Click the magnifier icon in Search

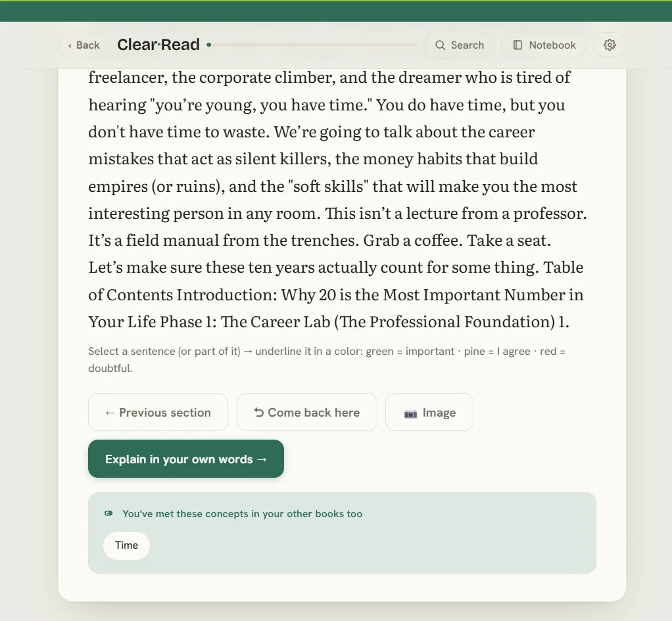tap(440, 45)
